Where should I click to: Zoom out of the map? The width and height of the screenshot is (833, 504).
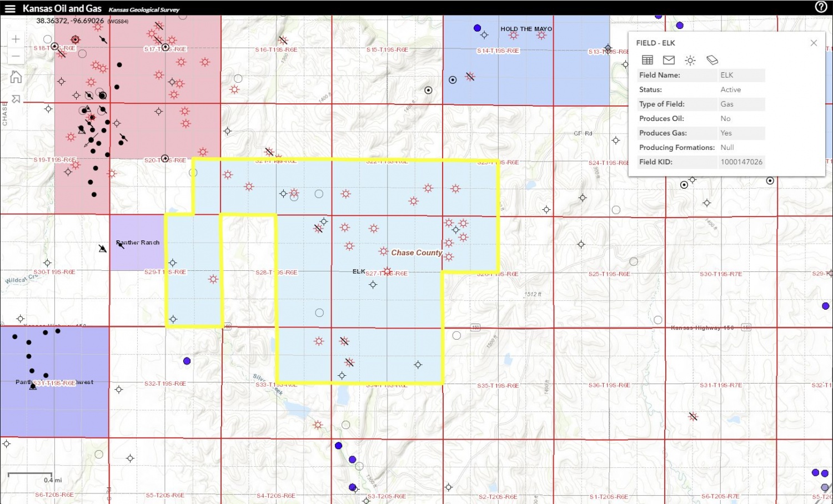point(16,56)
